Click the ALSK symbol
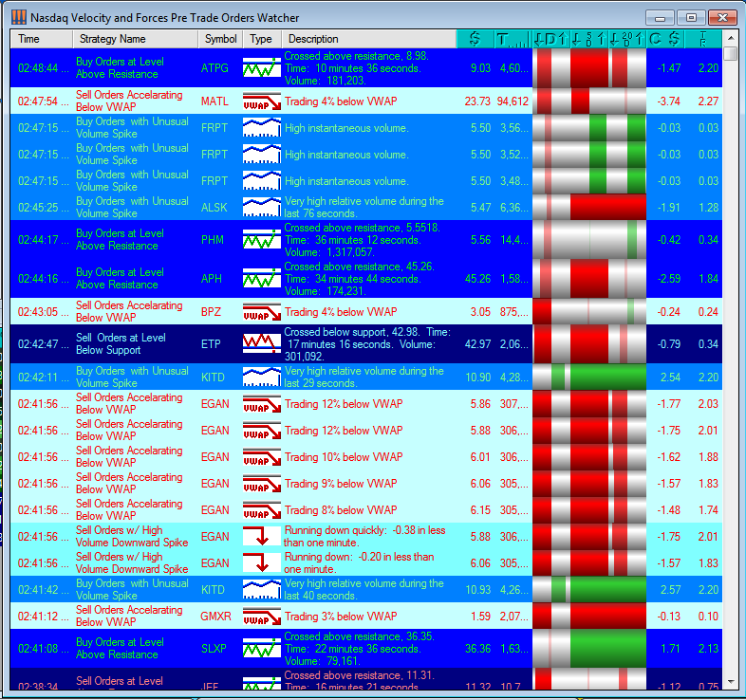Image resolution: width=746 pixels, height=700 pixels. click(214, 208)
